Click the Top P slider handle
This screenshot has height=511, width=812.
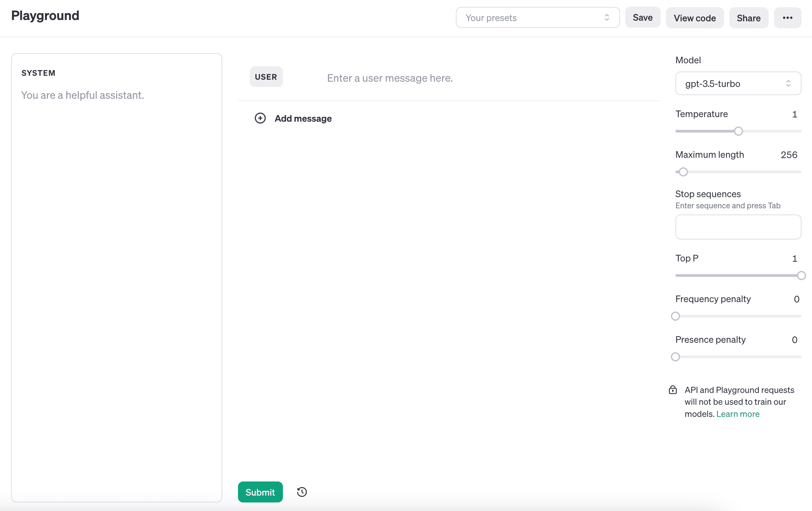click(801, 276)
